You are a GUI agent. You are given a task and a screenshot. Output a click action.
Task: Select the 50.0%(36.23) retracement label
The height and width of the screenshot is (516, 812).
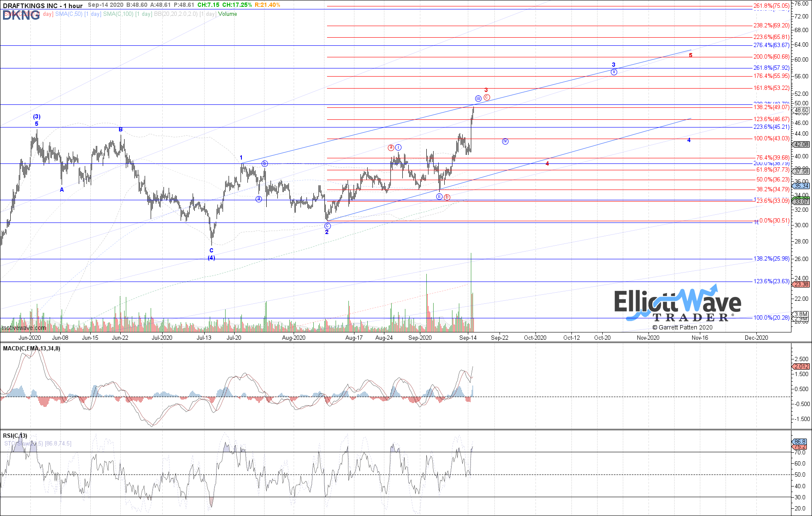click(773, 180)
